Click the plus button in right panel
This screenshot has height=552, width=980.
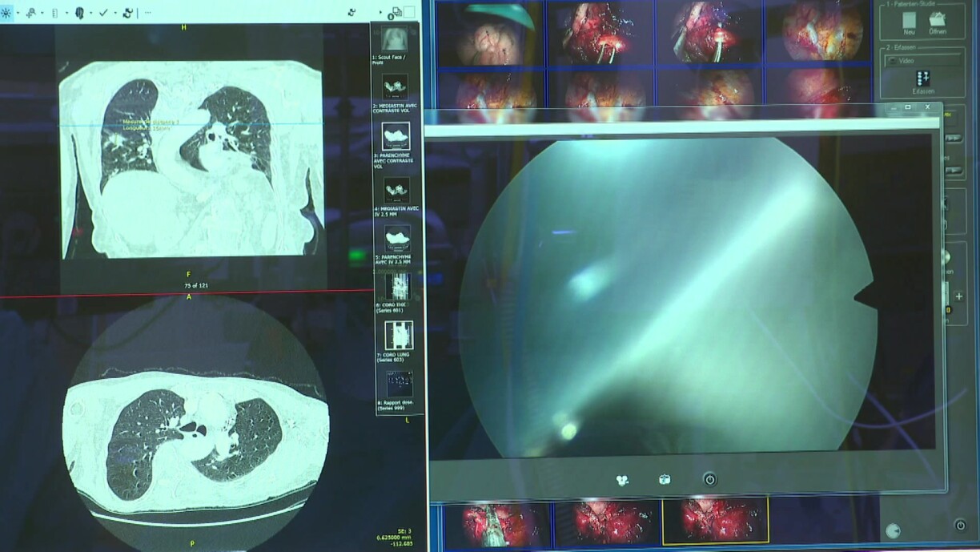959,296
